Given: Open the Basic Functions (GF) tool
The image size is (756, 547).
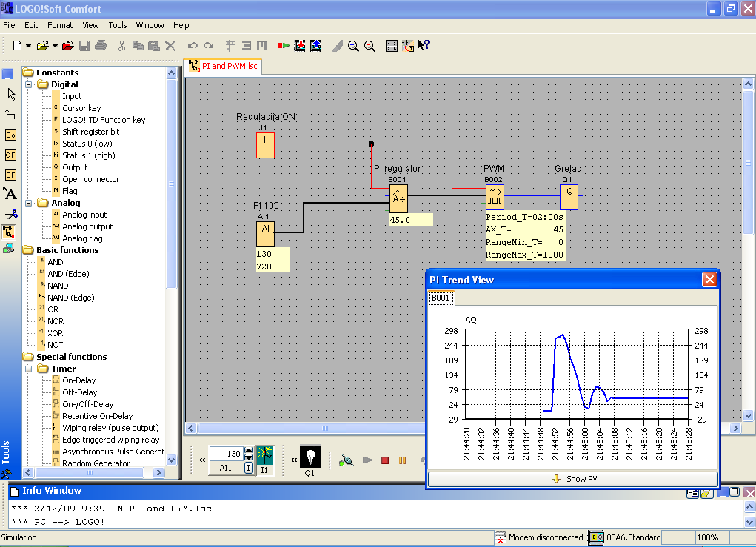Looking at the screenshot, I should click(x=10, y=155).
